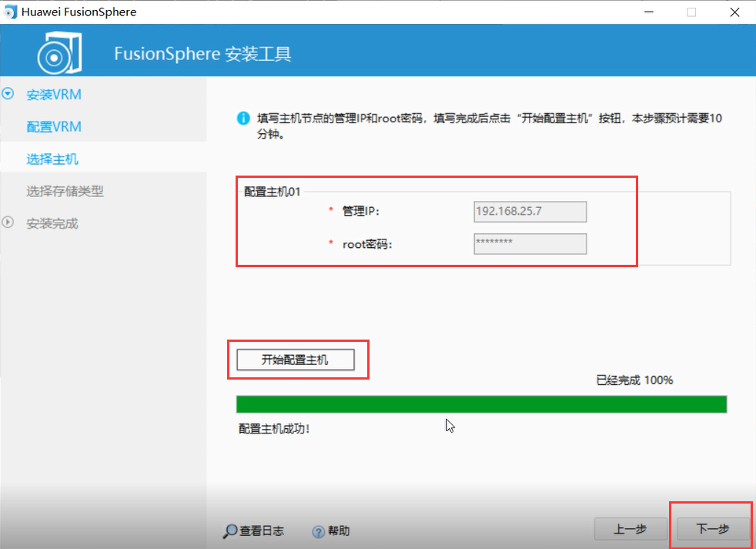Open the 配置VRM step in the sidebar

point(54,127)
